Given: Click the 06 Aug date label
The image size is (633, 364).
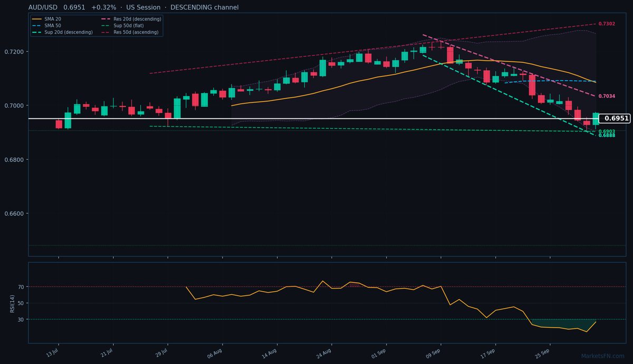Looking at the screenshot, I should 214,353.
